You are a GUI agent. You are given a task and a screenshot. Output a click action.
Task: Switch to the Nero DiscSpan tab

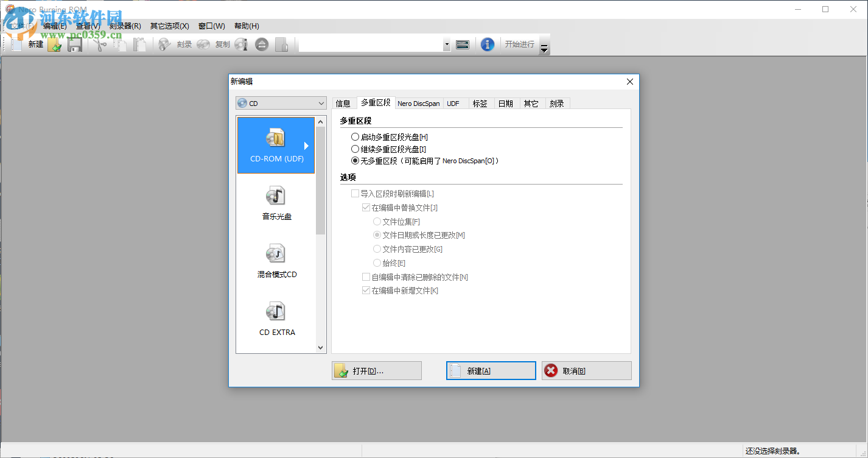(419, 104)
